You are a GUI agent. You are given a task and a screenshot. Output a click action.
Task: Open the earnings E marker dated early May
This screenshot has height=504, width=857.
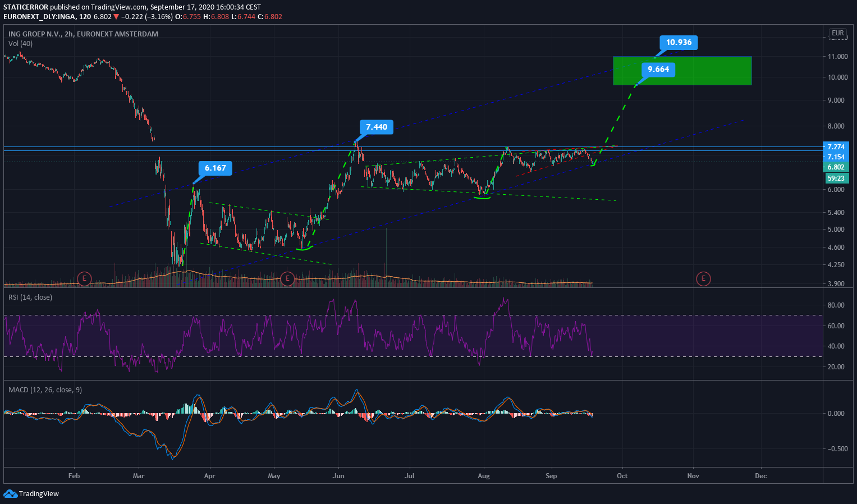click(x=287, y=278)
